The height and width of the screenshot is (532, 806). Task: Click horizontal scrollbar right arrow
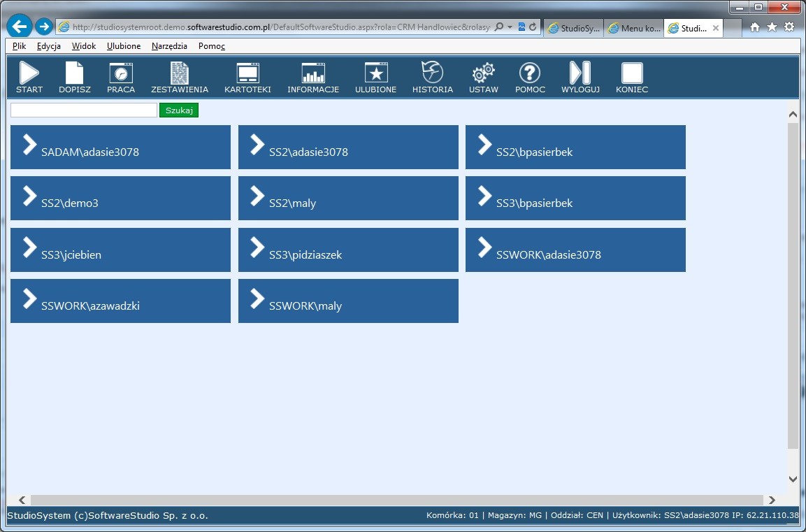772,500
